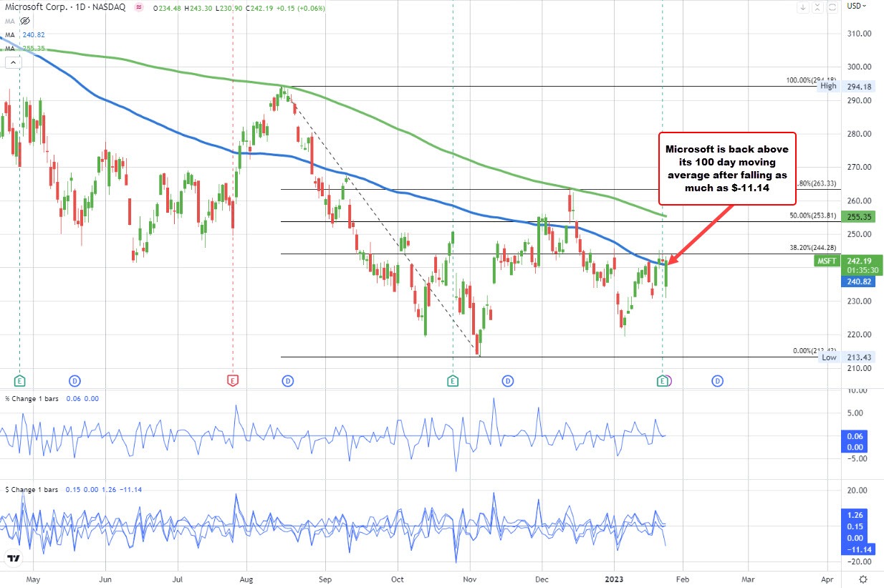Click the dividend marker near June

75,380
